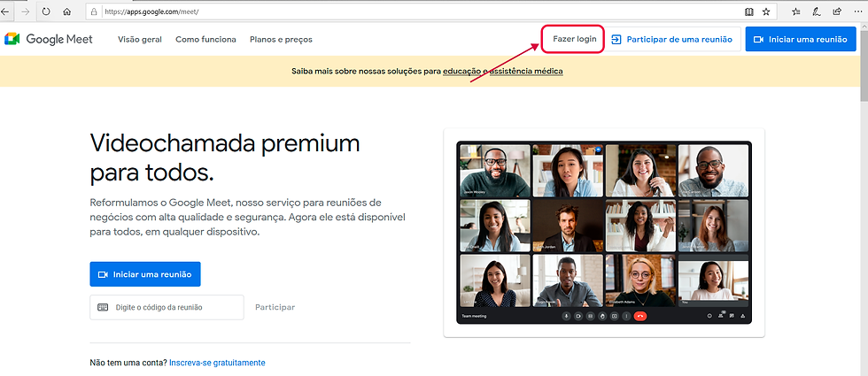Open the Visão geral menu item
868x376 pixels.
(x=140, y=39)
